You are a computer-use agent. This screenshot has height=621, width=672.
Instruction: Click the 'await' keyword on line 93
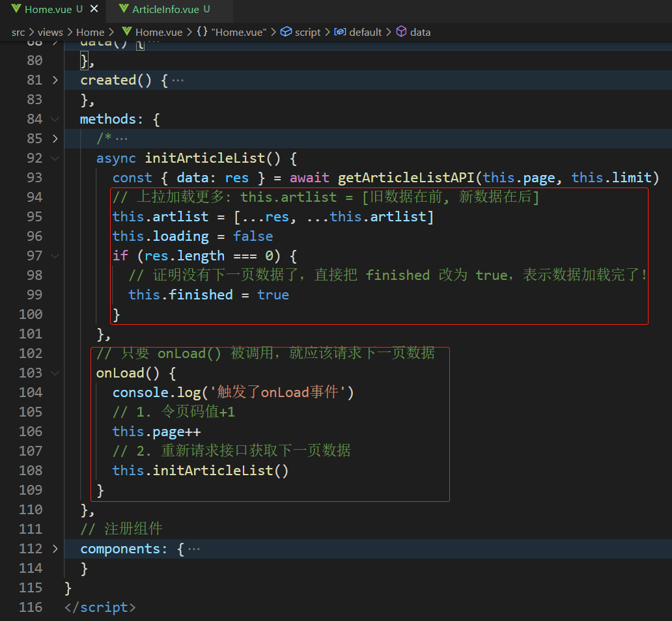[309, 178]
